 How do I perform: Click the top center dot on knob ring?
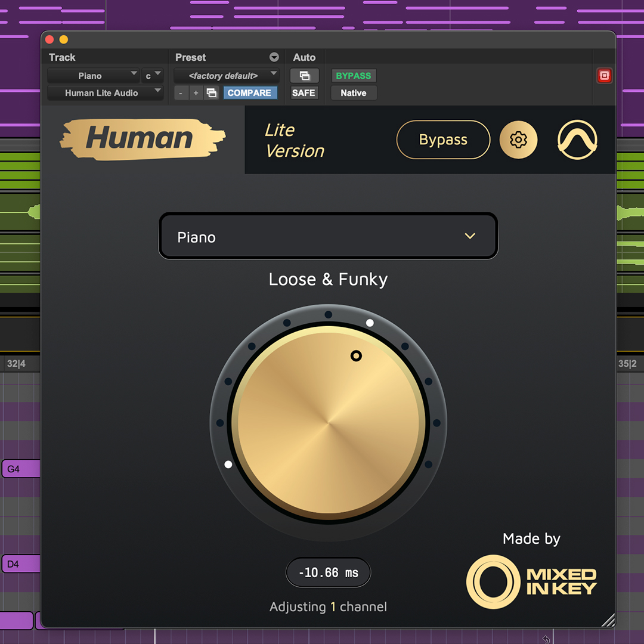coord(328,315)
